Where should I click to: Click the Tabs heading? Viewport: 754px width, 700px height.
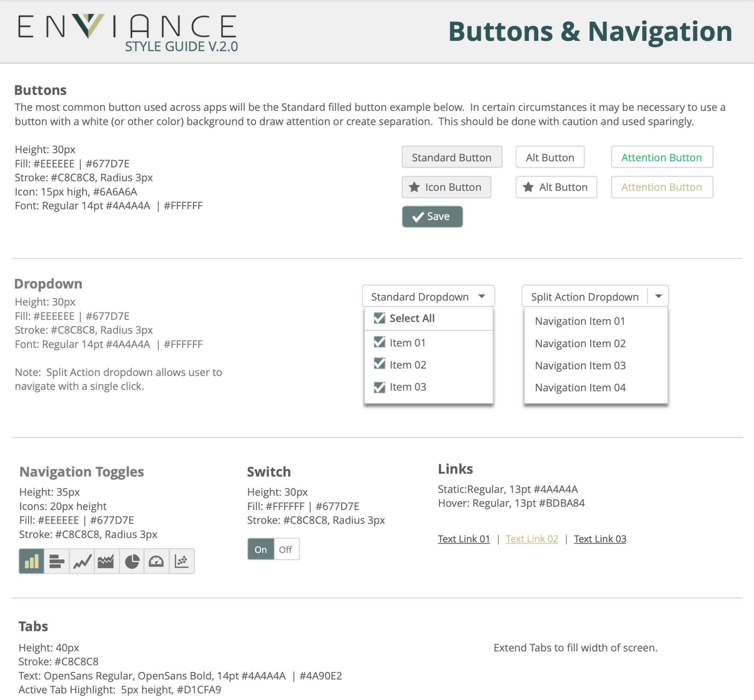click(x=34, y=626)
